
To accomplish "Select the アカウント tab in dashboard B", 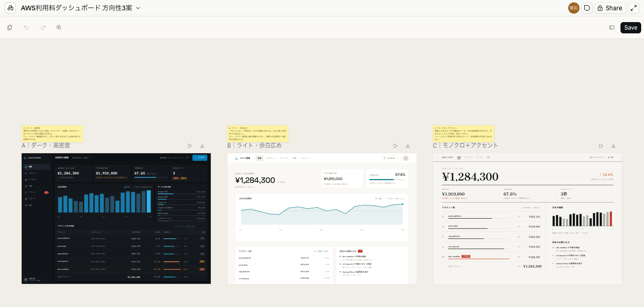I will tap(271, 158).
